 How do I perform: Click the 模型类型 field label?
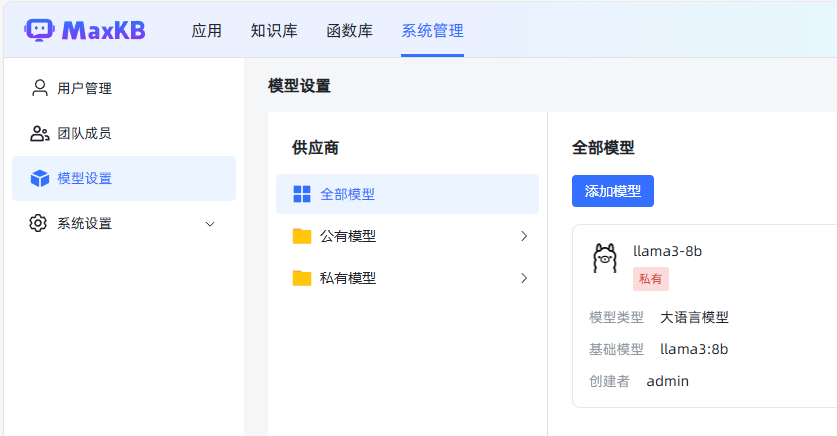tap(617, 318)
